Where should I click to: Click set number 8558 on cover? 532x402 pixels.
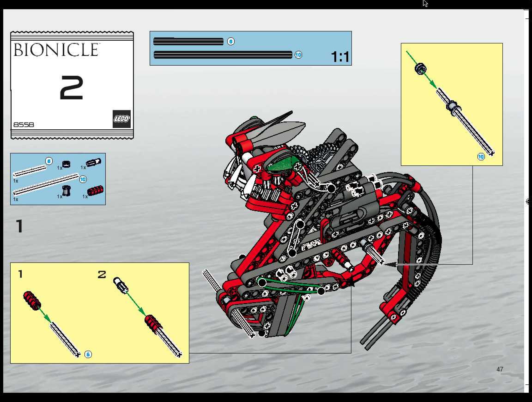pos(24,125)
